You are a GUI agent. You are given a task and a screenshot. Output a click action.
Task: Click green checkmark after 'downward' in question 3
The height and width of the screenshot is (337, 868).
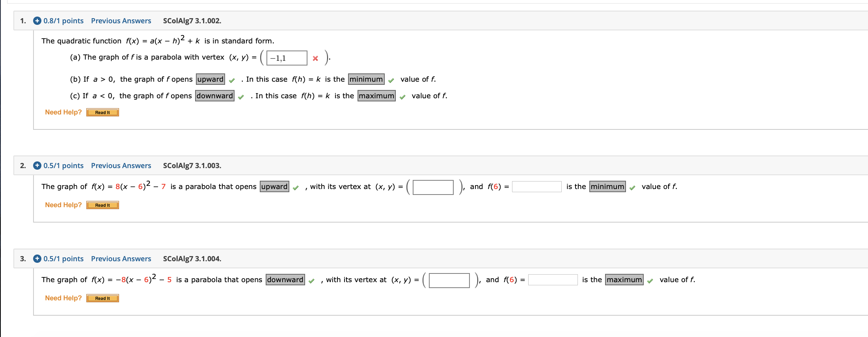312,281
